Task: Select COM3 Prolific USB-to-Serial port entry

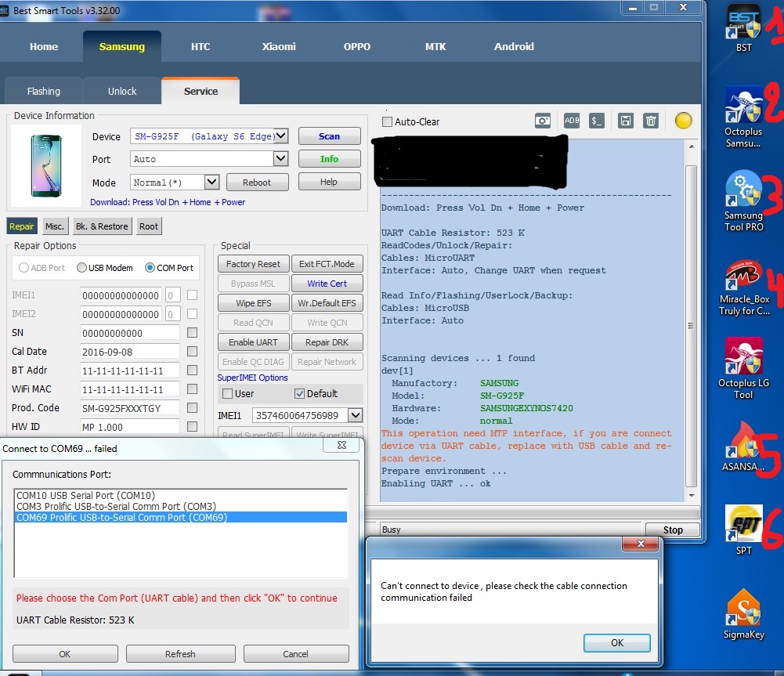Action: coord(180,507)
